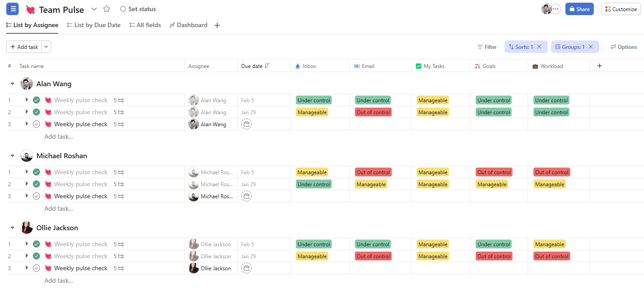The width and height of the screenshot is (644, 292).
Task: Click the star icon to favorite Team Pulse
Action: 107,9
